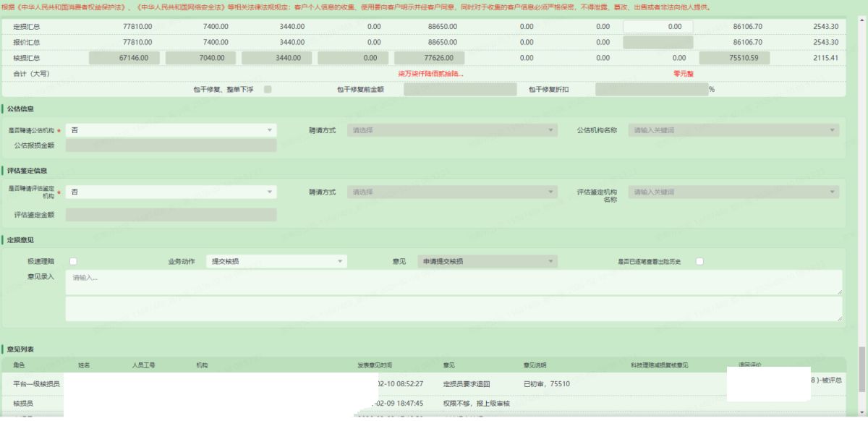Open the 评估鉴定机构名称 dropdown
Screen dimensions: 868x421
point(733,192)
